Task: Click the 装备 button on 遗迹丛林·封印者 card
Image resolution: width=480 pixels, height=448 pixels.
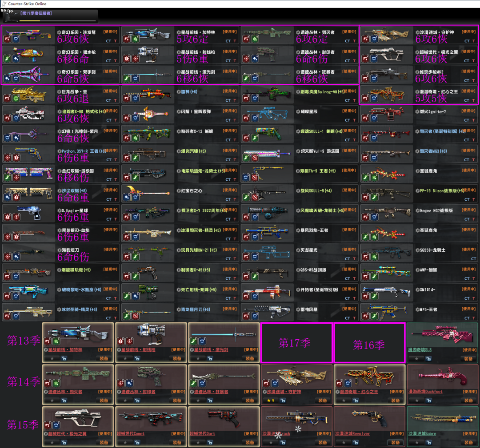Action: pos(177,400)
